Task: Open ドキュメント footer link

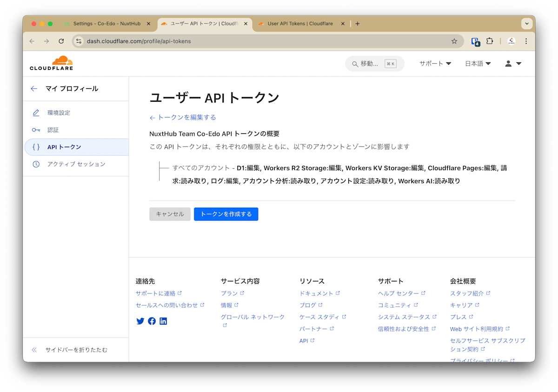Action: click(319, 294)
